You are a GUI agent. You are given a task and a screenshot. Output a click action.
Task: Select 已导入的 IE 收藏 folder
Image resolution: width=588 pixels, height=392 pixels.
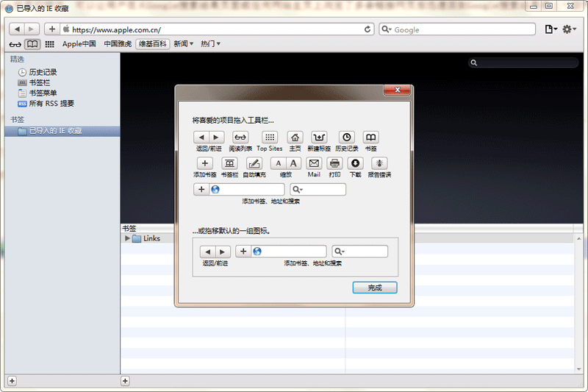pyautogui.click(x=62, y=131)
